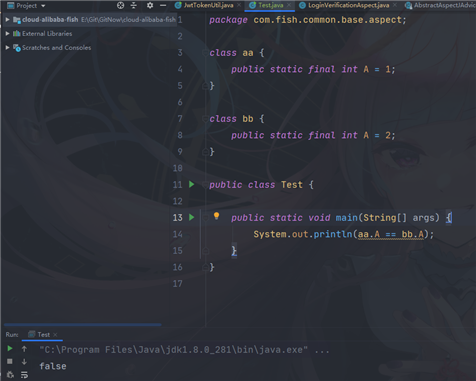
Task: Stop the running process square button
Action: coord(10,361)
